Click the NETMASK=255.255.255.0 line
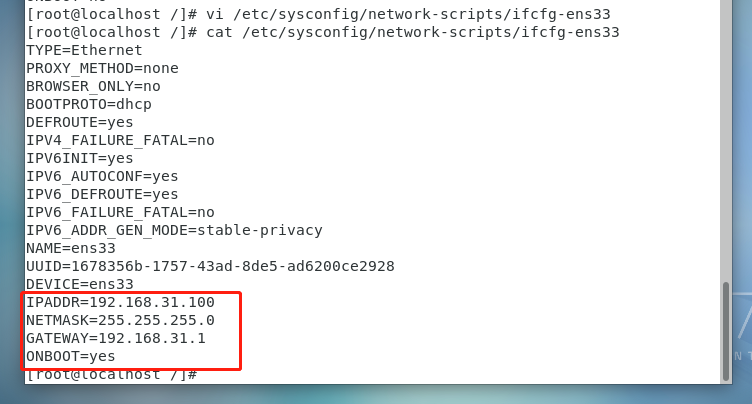Screen dimensions: 752x404 pyautogui.click(x=120, y=320)
